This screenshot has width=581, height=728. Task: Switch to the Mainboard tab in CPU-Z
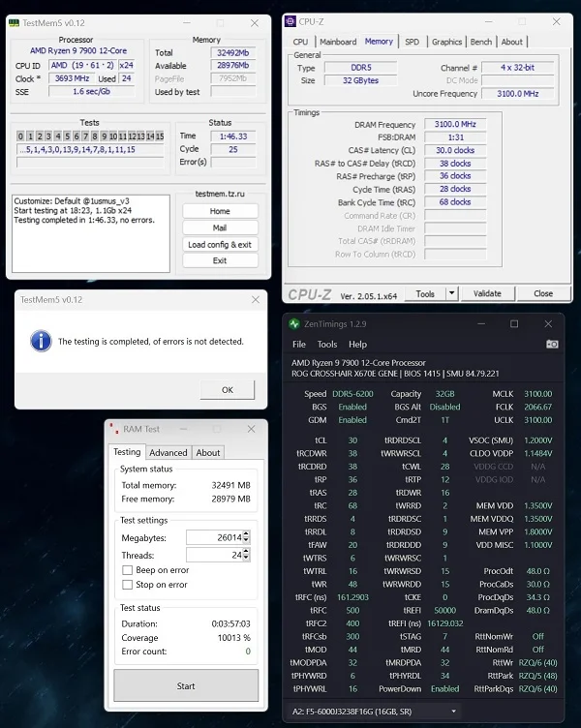[x=338, y=42]
